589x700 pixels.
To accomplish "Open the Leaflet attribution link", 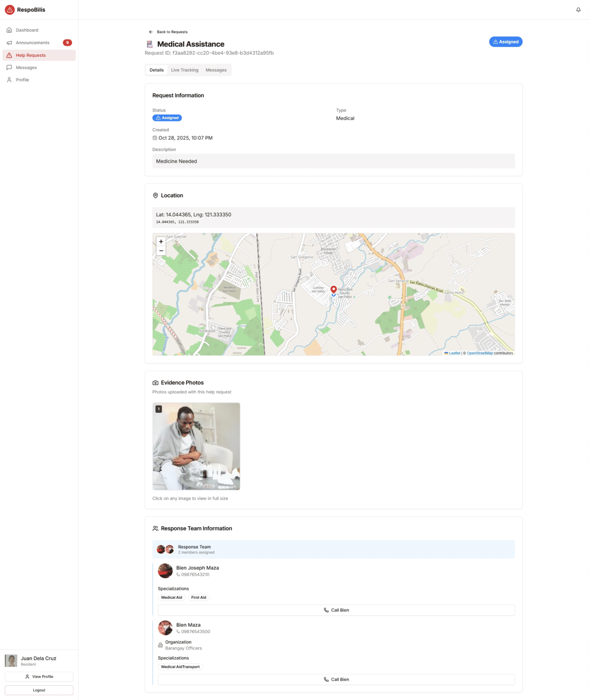I will point(454,353).
